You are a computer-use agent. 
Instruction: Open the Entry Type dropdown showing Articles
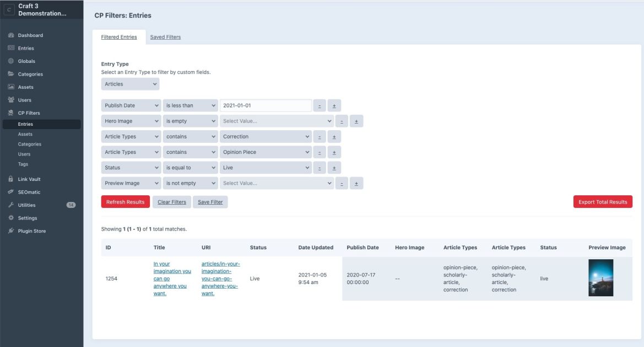click(130, 83)
